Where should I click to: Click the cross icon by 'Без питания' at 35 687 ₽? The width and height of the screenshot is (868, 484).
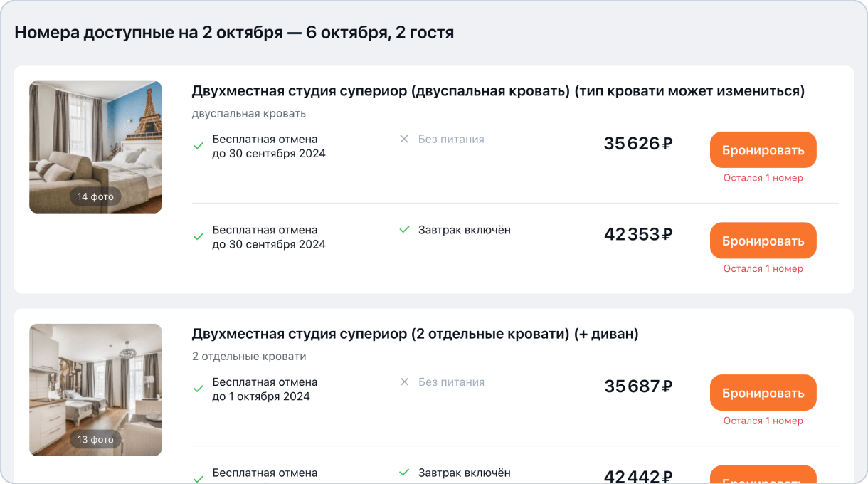point(404,382)
